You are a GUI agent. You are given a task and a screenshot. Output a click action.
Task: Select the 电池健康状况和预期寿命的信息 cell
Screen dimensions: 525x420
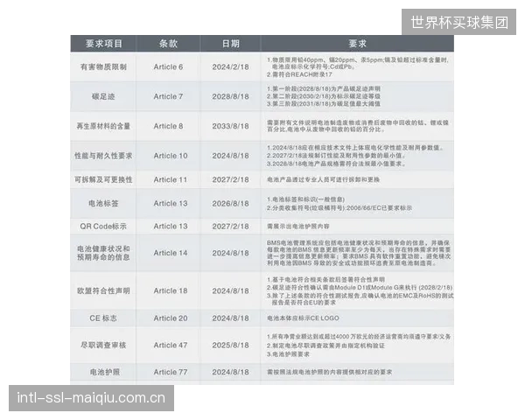103,253
